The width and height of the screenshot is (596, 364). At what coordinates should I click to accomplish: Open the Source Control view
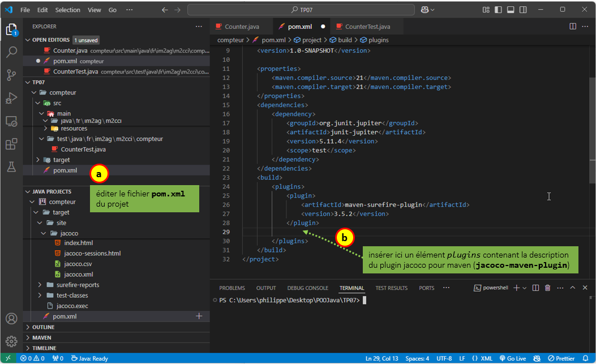(11, 75)
